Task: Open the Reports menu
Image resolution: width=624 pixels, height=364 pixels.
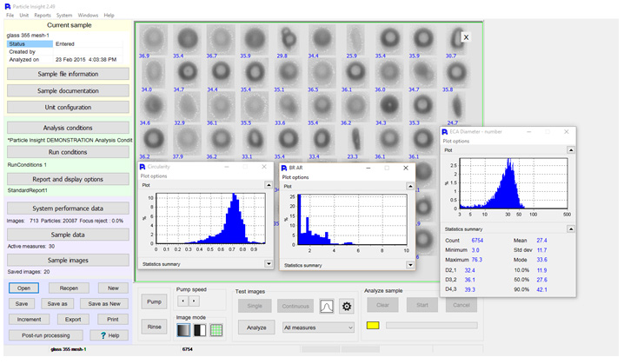Action: click(x=43, y=15)
